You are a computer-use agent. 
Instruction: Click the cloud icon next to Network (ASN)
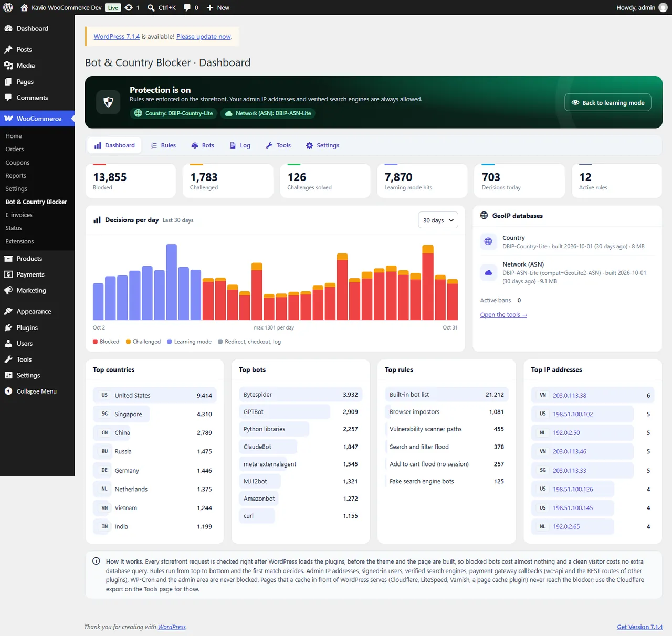click(488, 272)
